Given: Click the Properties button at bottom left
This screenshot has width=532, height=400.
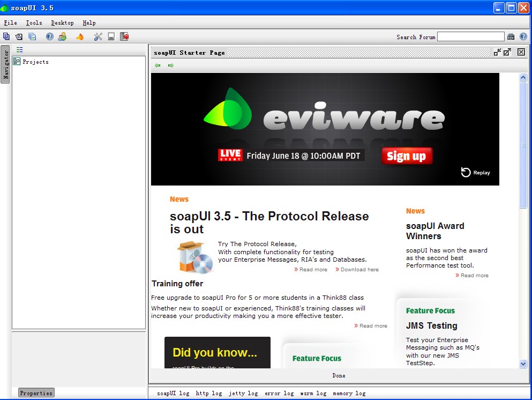Looking at the screenshot, I should point(36,393).
